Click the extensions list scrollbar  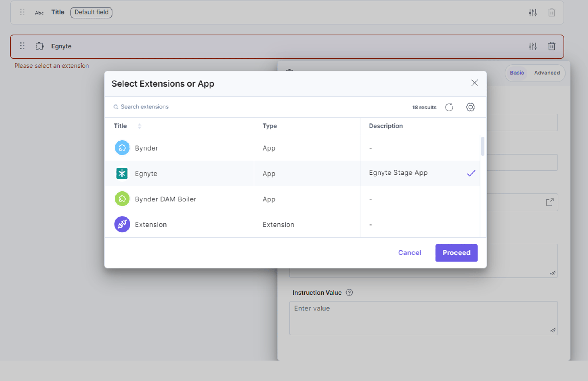coord(483,146)
